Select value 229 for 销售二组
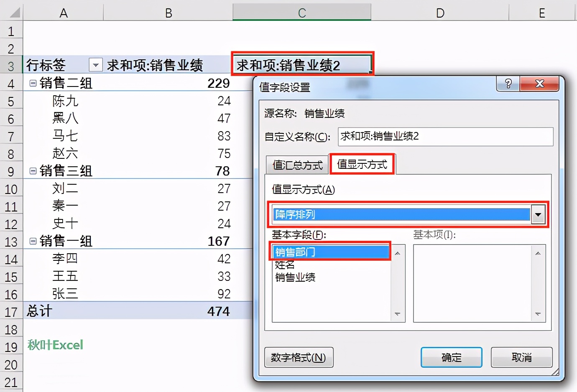 (218, 83)
